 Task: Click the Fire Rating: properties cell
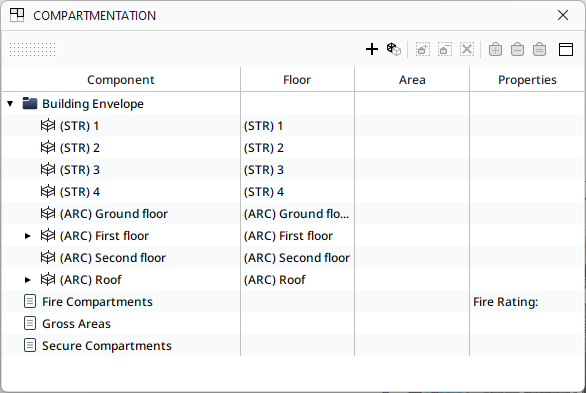coord(527,302)
